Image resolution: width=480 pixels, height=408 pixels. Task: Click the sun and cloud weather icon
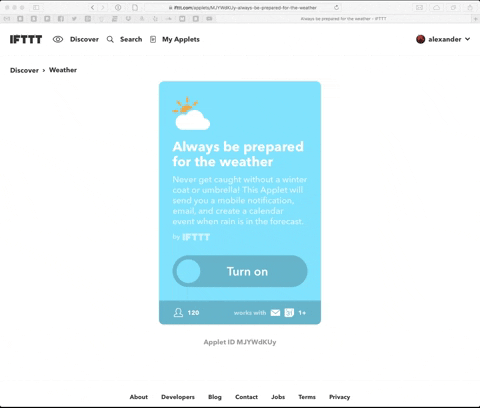click(191, 113)
